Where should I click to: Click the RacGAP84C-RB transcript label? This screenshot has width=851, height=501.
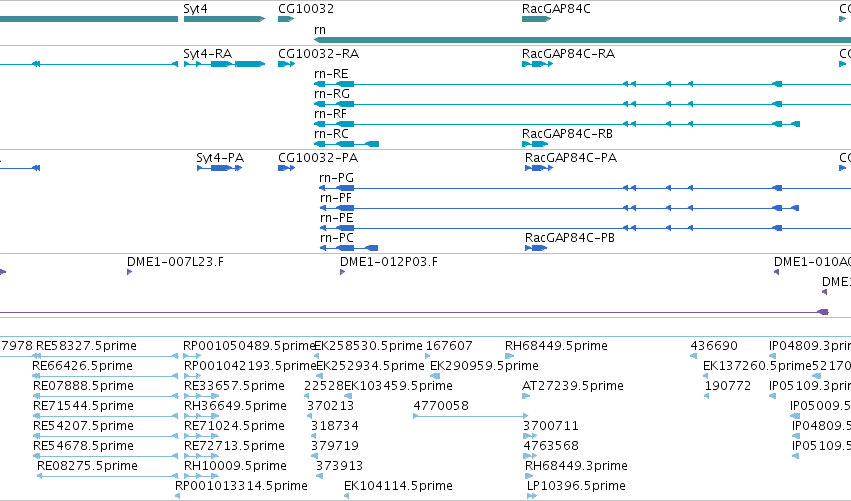click(x=568, y=134)
